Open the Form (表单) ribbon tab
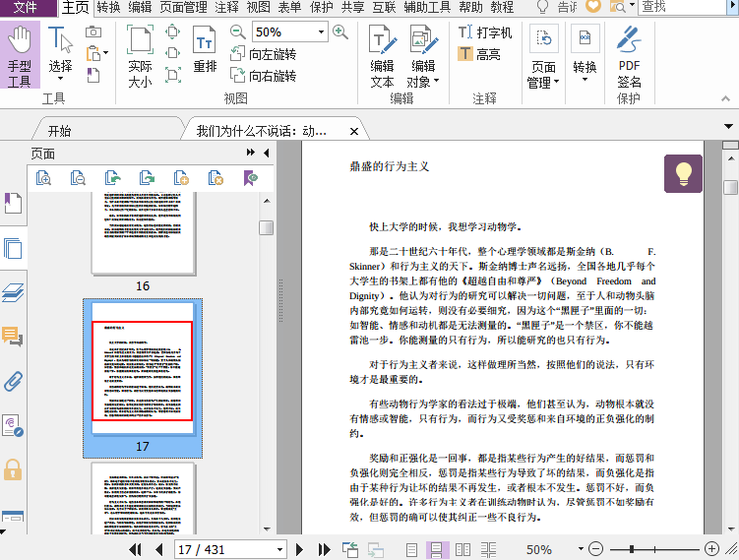The width and height of the screenshot is (739, 560). pyautogui.click(x=290, y=7)
